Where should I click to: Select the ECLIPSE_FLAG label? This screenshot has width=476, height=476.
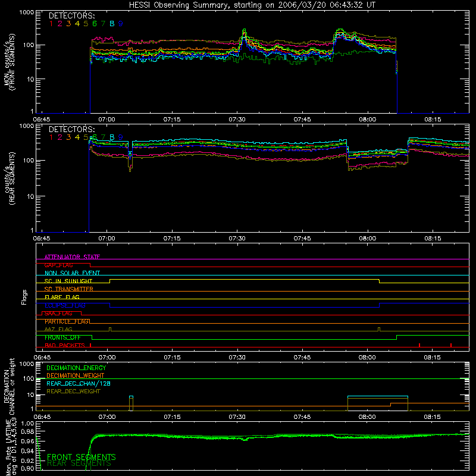click(65, 305)
